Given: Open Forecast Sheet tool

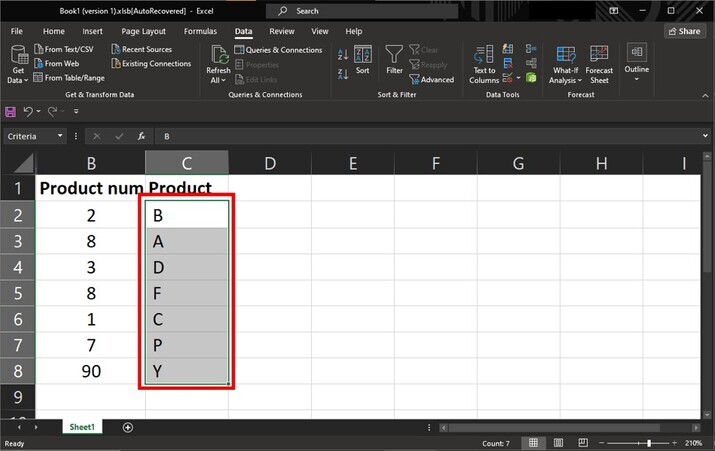Looking at the screenshot, I should click(599, 62).
